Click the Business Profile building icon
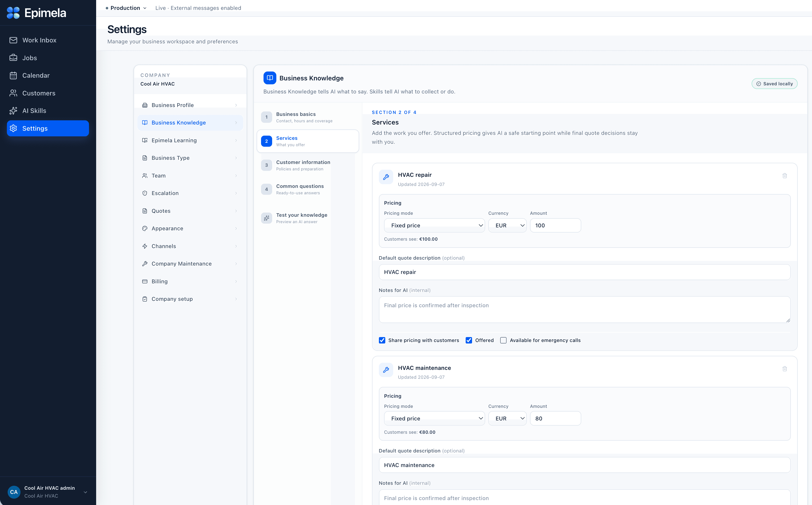The image size is (812, 505). click(144, 105)
